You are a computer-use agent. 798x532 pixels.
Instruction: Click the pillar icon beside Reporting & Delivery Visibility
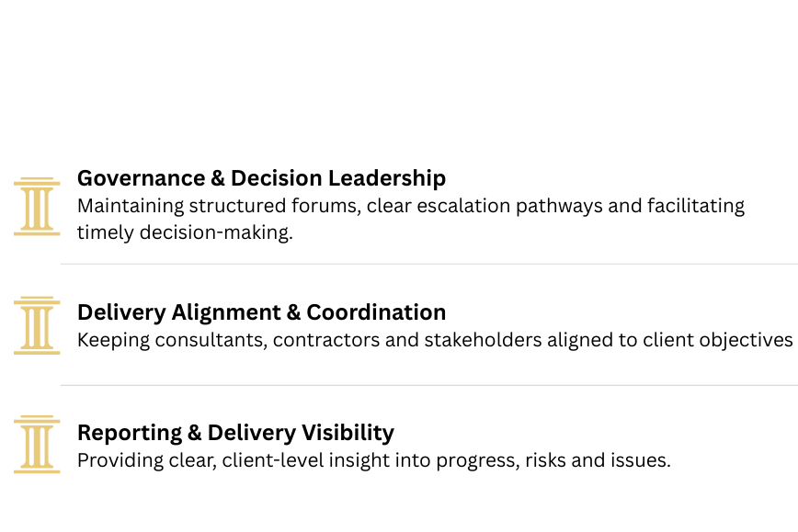(x=37, y=445)
